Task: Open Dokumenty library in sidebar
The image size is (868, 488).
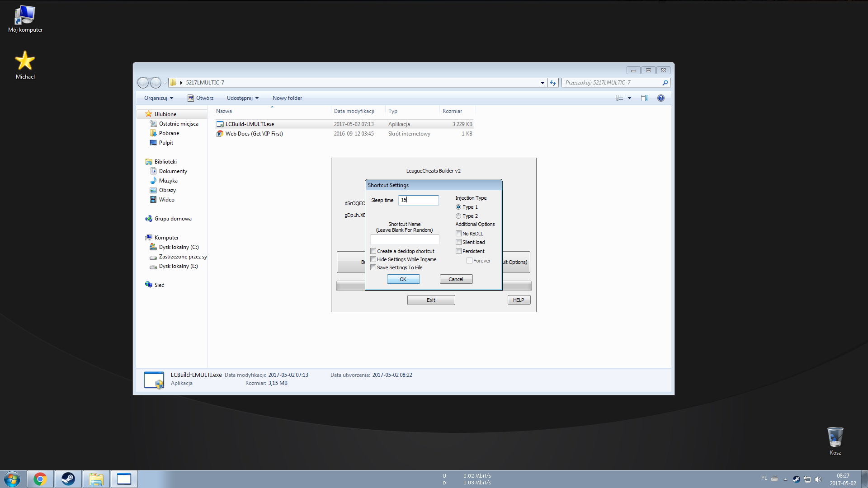Action: tap(173, 171)
